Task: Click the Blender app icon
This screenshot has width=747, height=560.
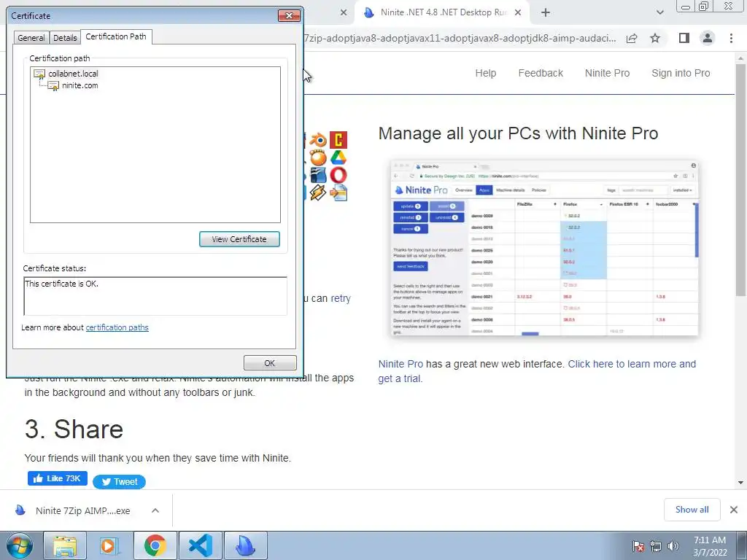Action: (318, 140)
